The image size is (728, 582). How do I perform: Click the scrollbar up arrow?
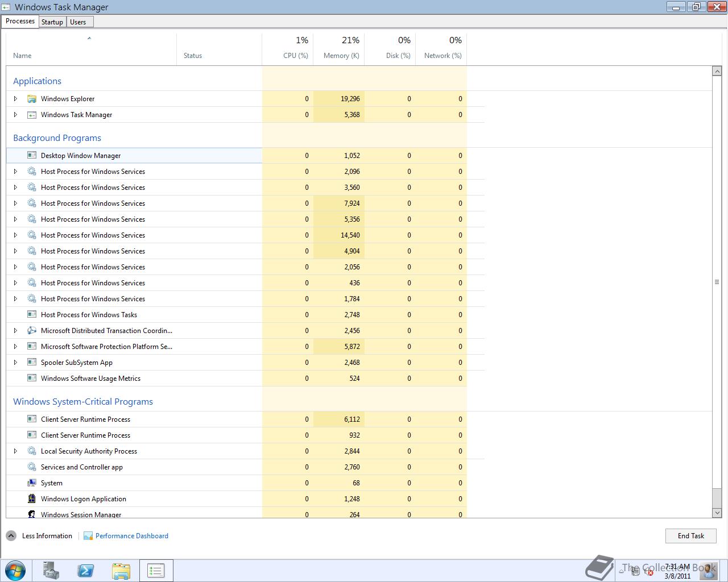point(717,71)
